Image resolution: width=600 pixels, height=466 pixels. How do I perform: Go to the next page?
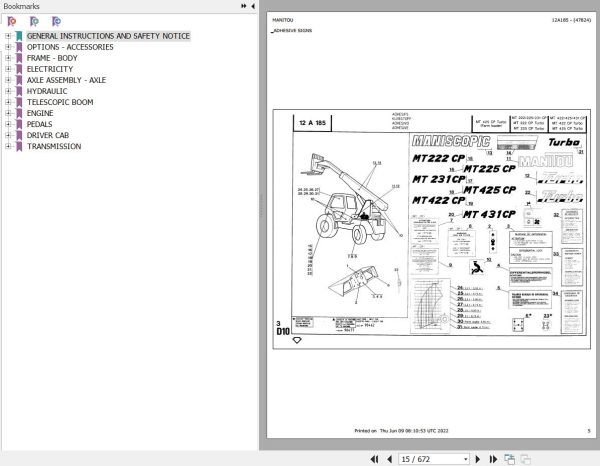click(478, 459)
